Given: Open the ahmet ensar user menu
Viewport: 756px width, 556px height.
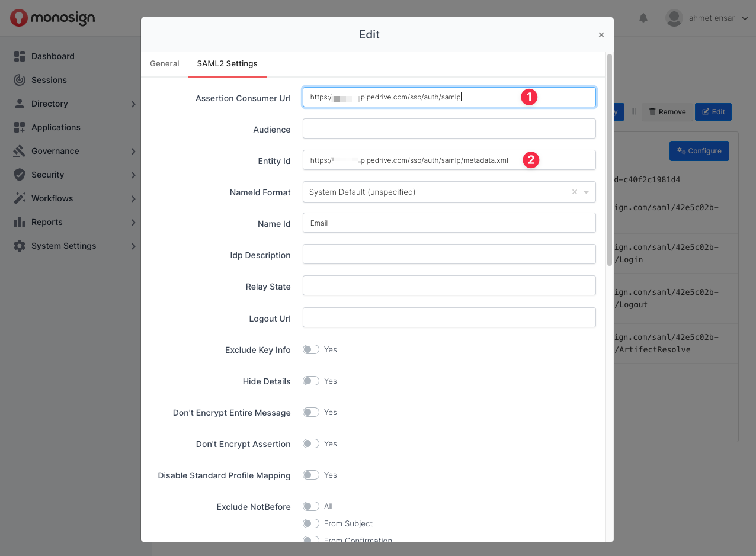Looking at the screenshot, I should [708, 18].
